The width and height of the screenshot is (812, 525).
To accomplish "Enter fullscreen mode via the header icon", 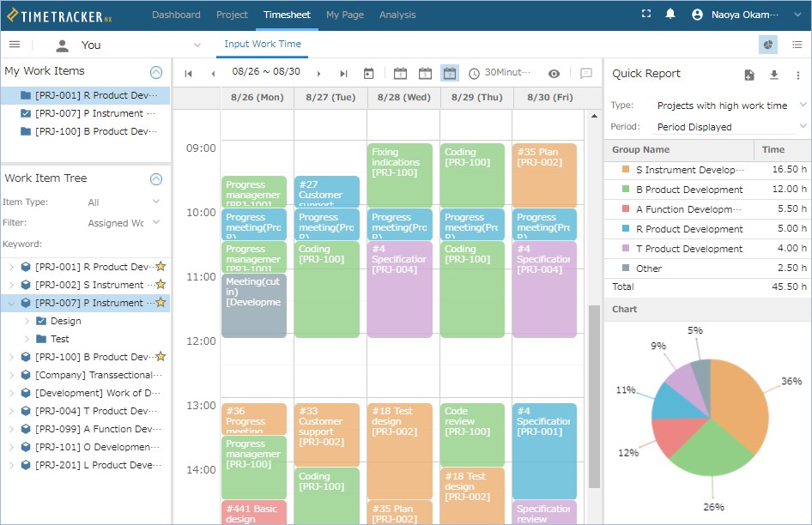I will click(x=646, y=15).
